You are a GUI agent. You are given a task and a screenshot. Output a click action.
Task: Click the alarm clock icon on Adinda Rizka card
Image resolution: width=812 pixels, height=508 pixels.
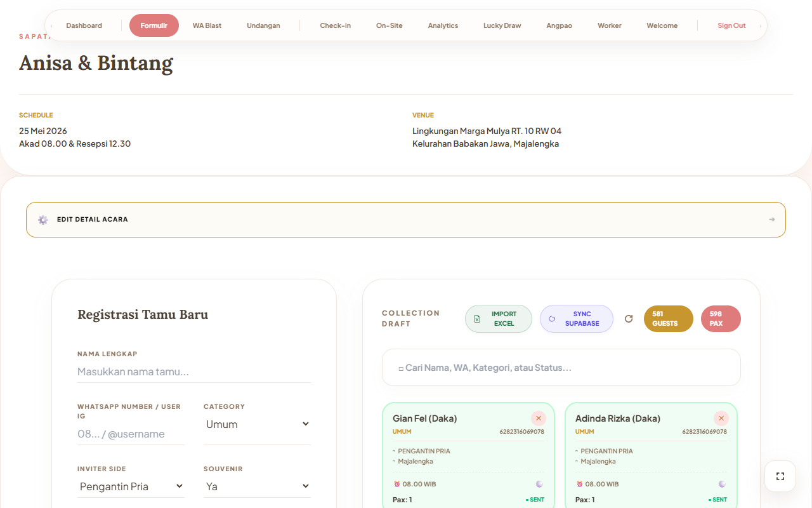(x=579, y=484)
